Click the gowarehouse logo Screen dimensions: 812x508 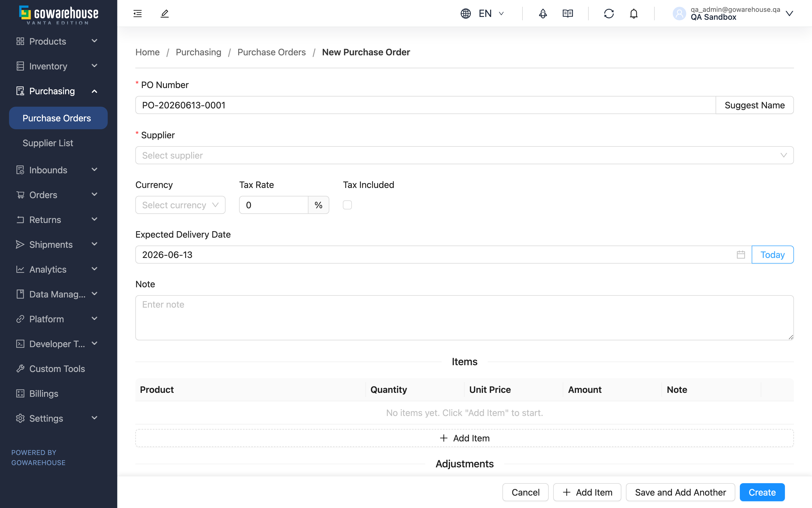tap(59, 15)
